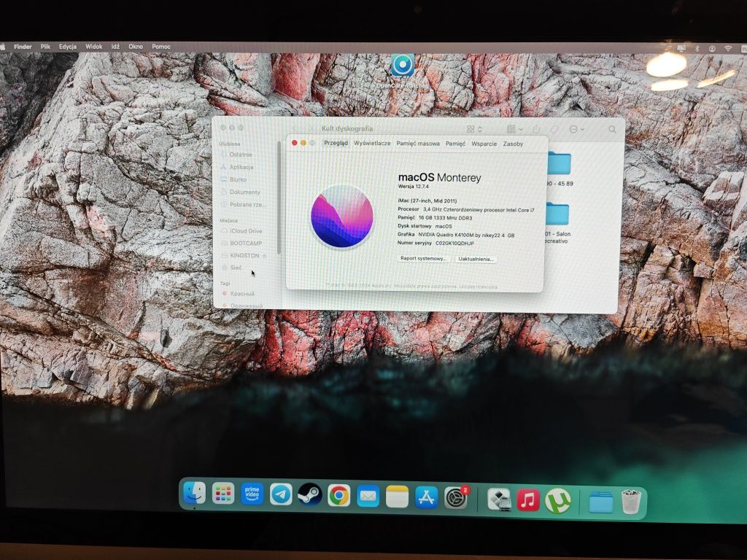The image size is (747, 560).
Task: Open the Widok menu
Action: coord(94,47)
